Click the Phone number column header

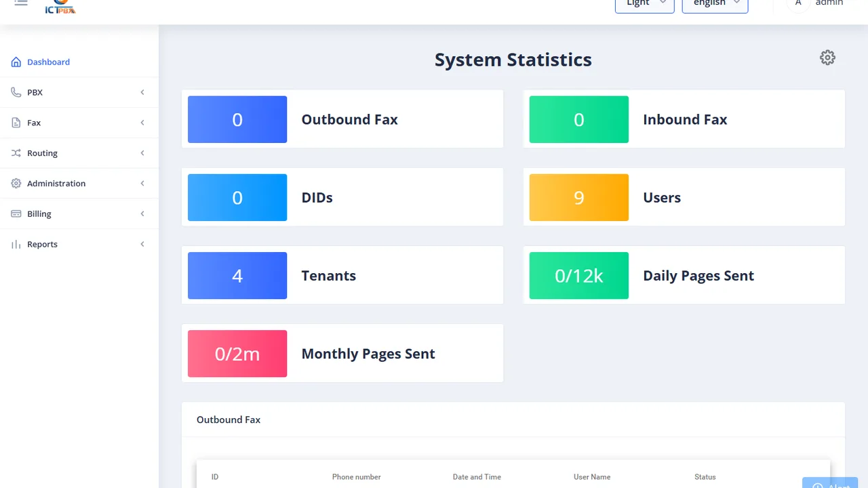[357, 477]
